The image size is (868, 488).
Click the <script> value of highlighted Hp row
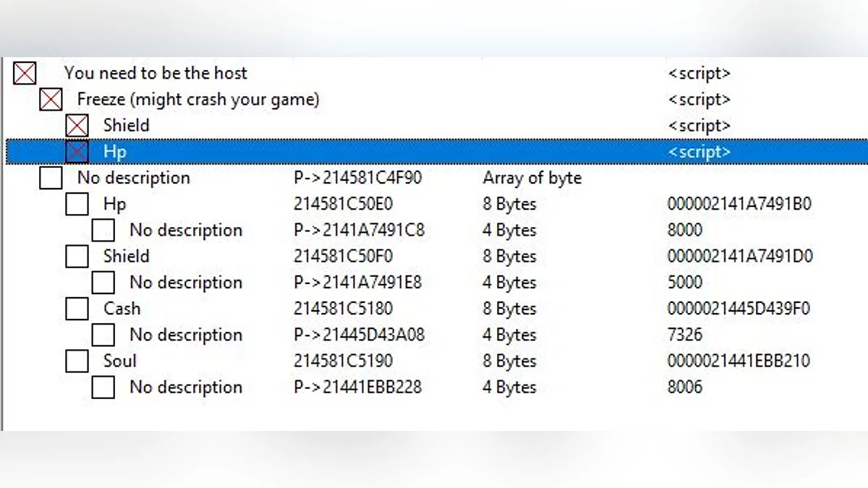[x=699, y=152]
